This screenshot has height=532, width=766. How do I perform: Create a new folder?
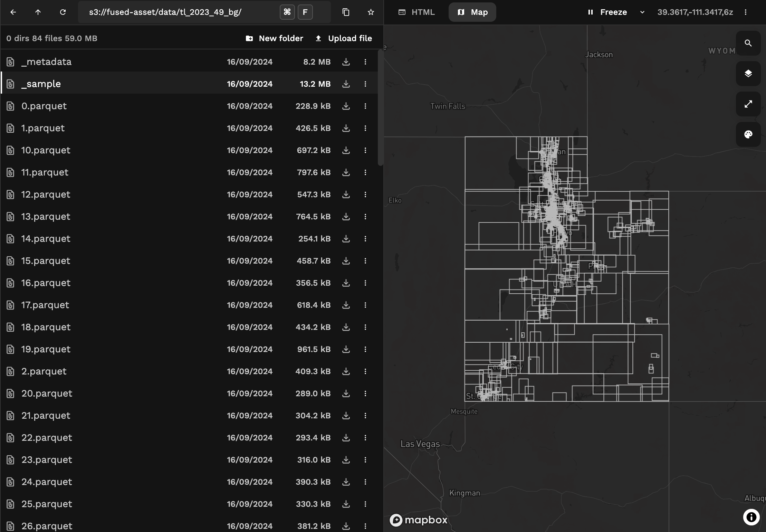tap(274, 38)
